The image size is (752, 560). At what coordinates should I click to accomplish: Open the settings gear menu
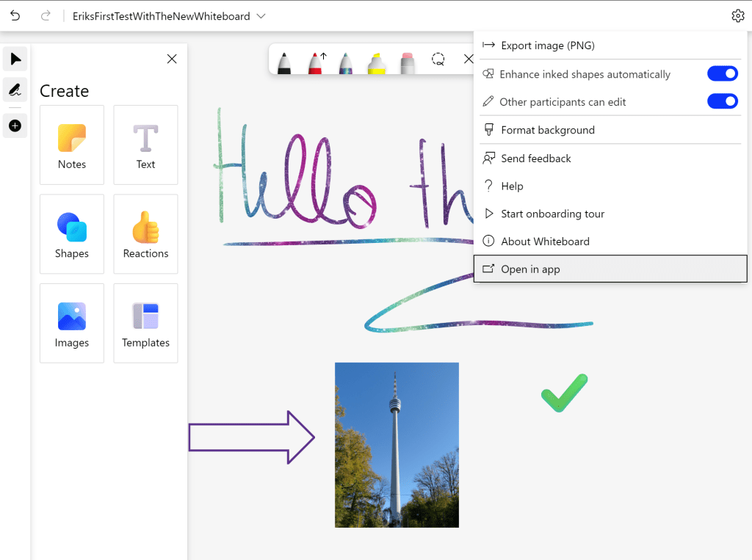(738, 15)
